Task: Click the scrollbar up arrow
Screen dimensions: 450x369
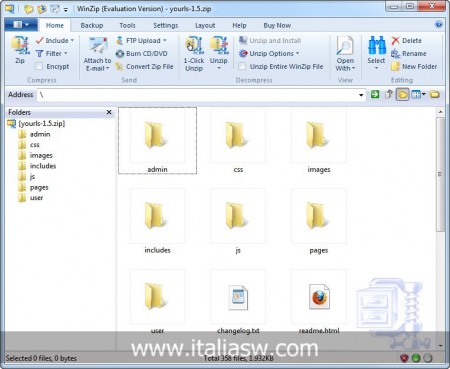Action: coord(440,112)
